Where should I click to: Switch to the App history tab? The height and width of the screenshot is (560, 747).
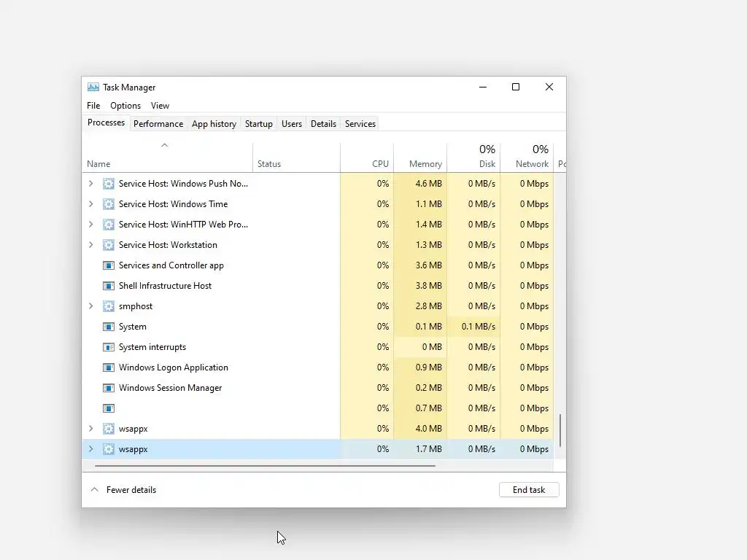click(x=214, y=124)
